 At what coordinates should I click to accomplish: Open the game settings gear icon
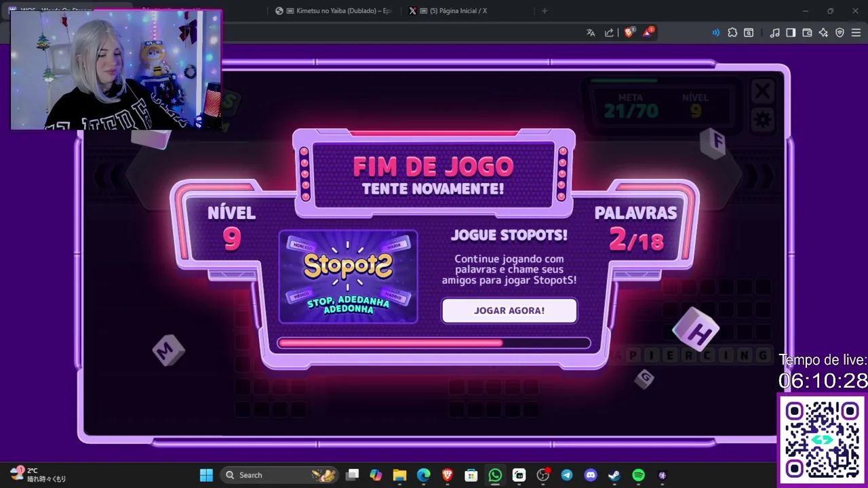point(762,120)
